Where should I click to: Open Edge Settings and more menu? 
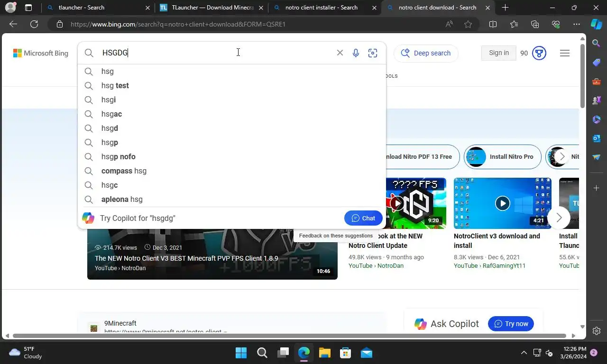click(x=577, y=24)
